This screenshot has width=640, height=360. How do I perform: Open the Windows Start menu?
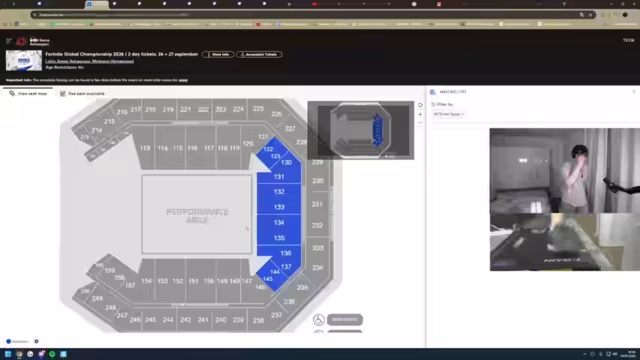tap(8, 354)
